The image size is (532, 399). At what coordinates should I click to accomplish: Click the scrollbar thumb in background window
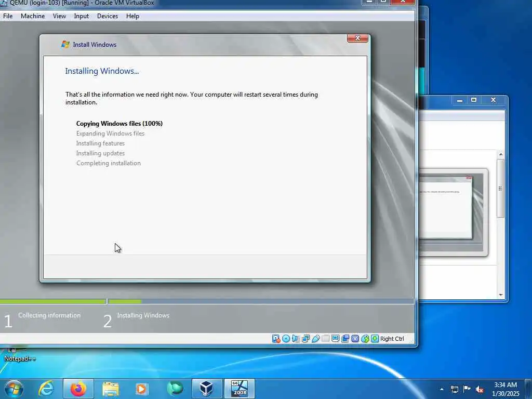(x=500, y=188)
